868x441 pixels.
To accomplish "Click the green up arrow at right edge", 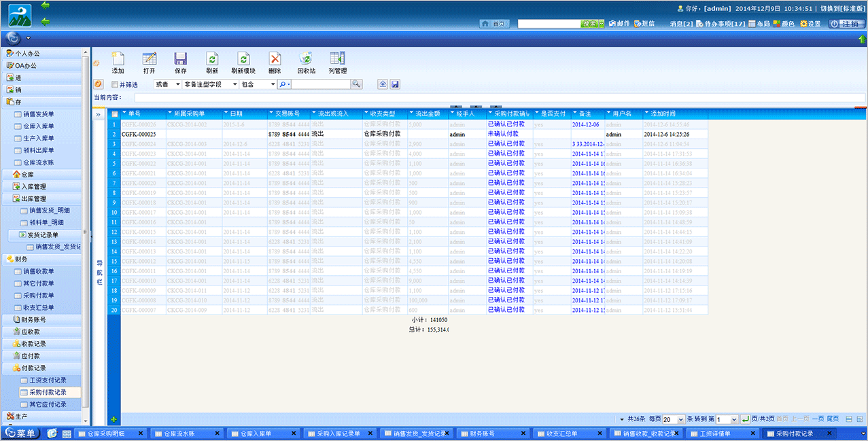I will 862,39.
